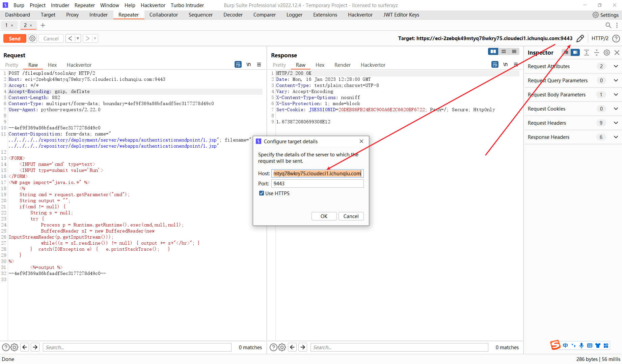Toggle word wrap icon in Request panel

[x=238, y=64]
